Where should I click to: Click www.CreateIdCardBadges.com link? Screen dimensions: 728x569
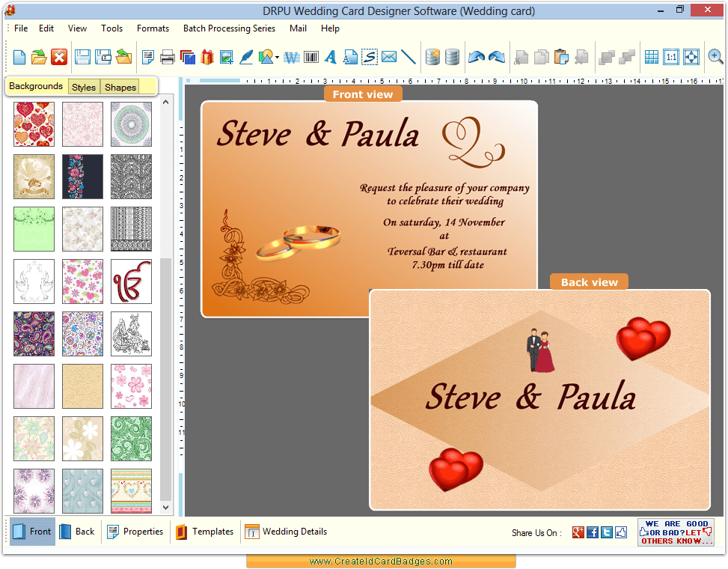[x=381, y=561]
